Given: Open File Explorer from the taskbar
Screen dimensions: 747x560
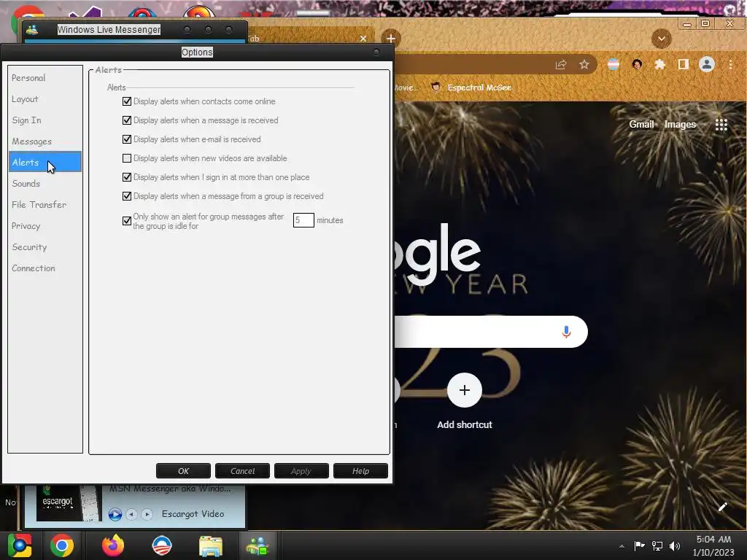Looking at the screenshot, I should tap(211, 546).
